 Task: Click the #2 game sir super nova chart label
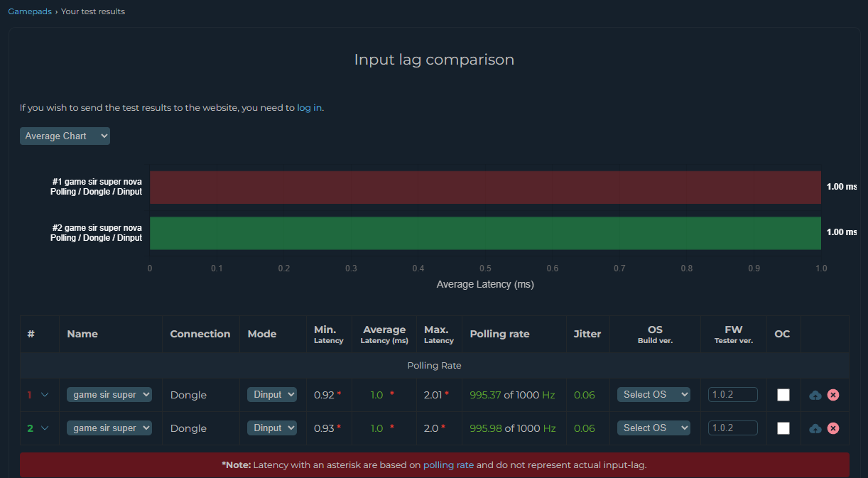96,233
